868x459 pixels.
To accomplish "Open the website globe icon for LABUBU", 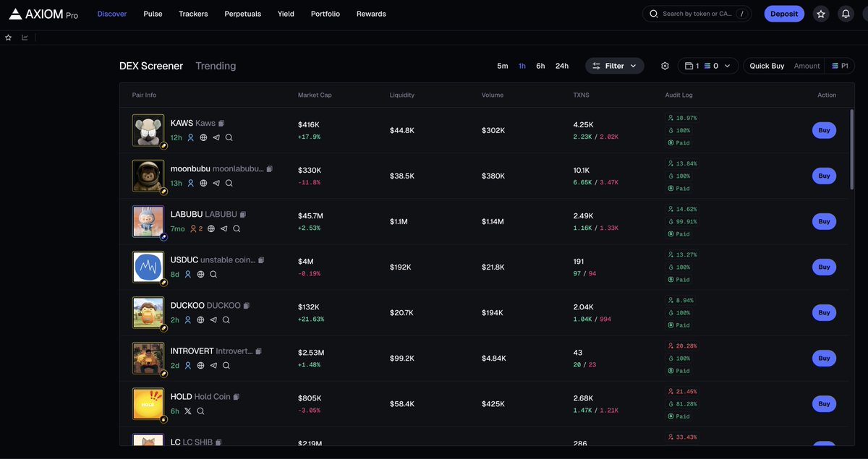I will (211, 228).
